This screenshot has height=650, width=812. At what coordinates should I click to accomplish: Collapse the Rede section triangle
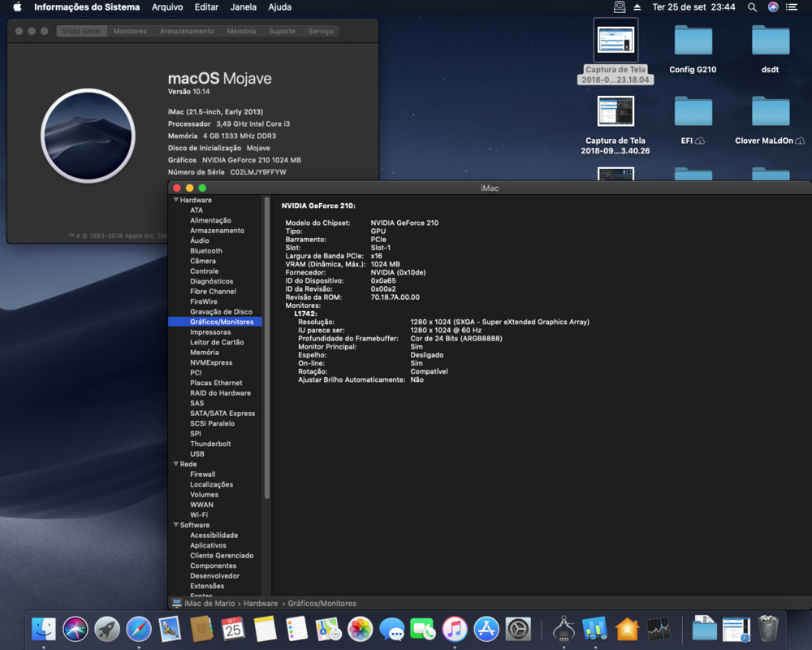175,464
